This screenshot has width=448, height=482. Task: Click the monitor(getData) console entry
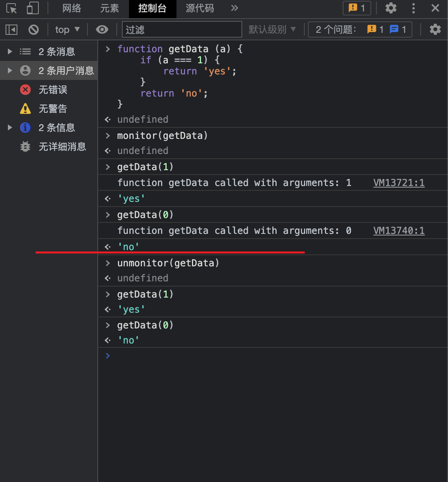click(x=163, y=136)
